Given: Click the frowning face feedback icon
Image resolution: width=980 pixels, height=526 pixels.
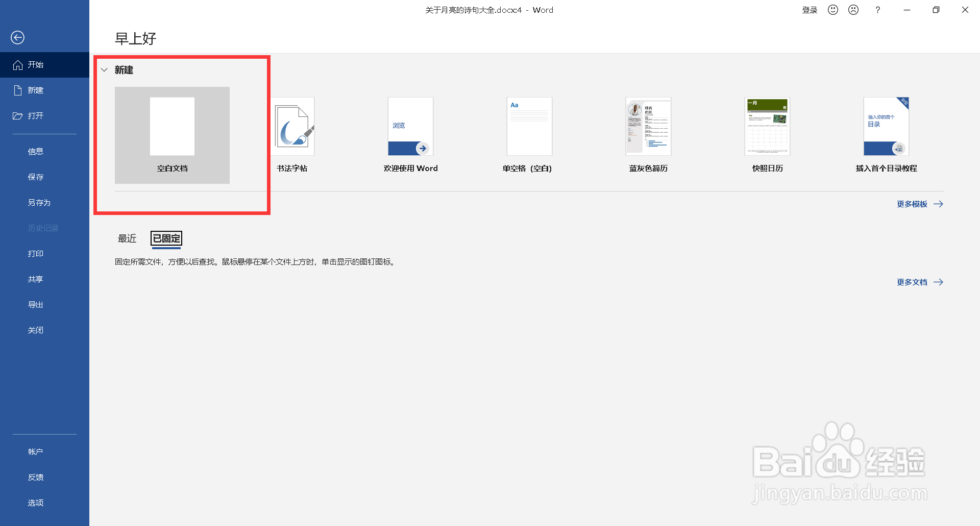Looking at the screenshot, I should pos(853,10).
